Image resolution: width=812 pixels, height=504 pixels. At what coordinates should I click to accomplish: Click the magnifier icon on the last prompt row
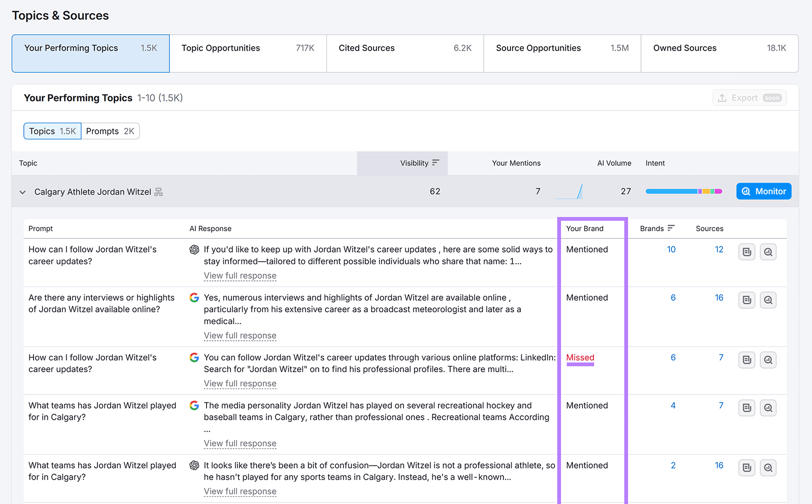click(768, 467)
